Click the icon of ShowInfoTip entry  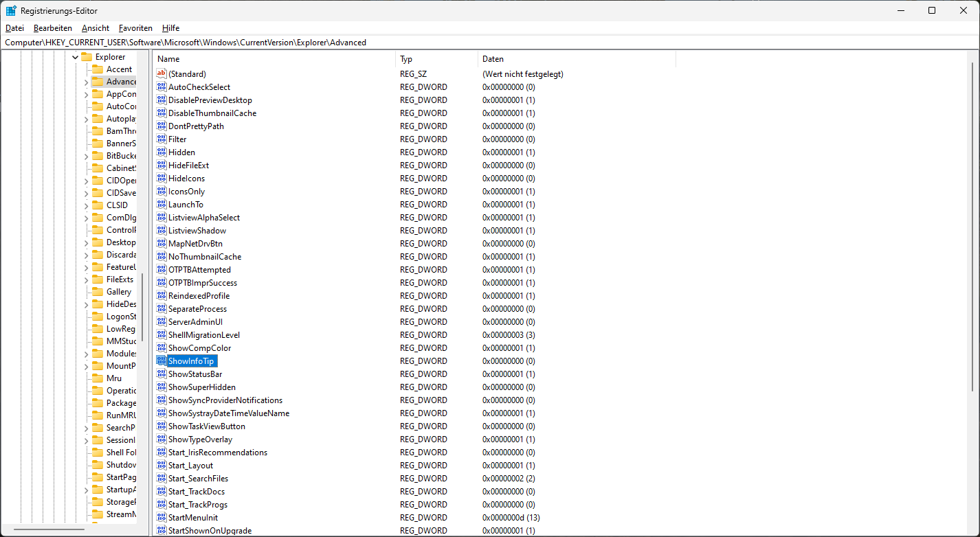162,361
